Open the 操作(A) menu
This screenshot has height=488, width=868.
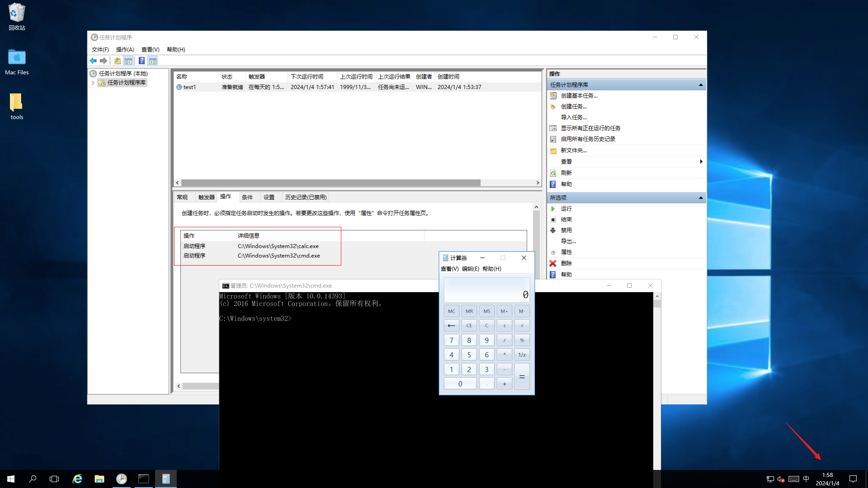point(125,49)
